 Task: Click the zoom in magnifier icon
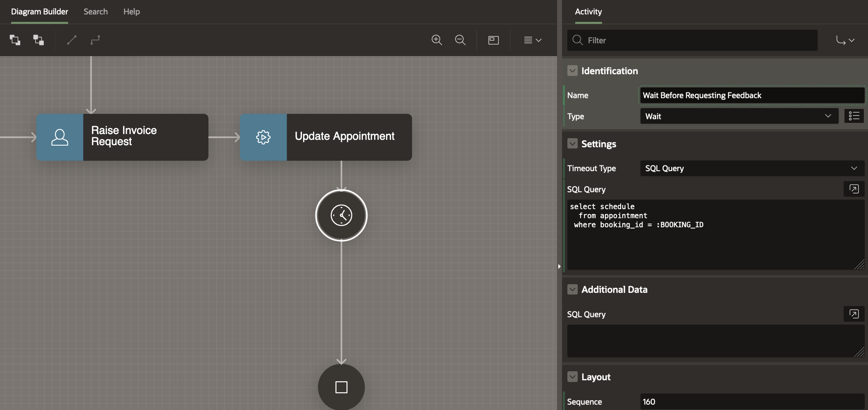[x=436, y=40]
